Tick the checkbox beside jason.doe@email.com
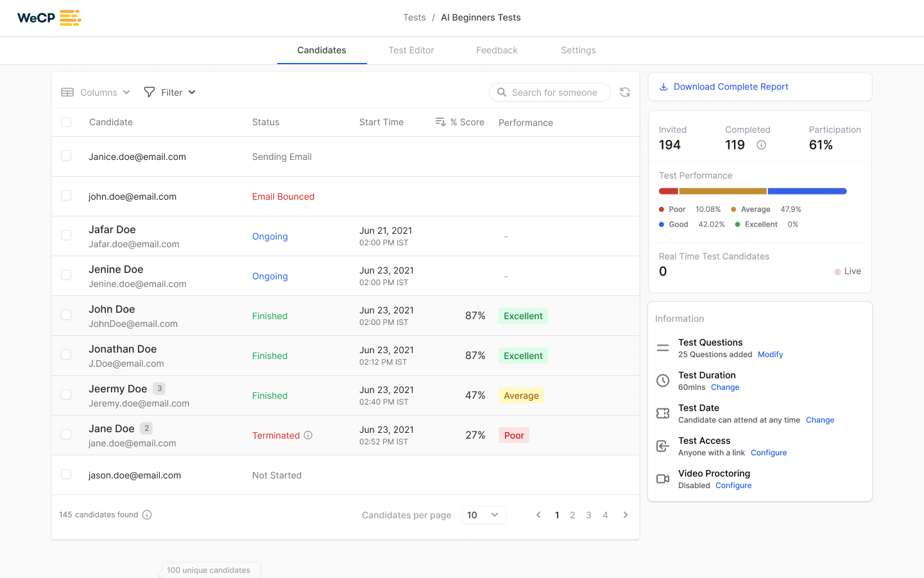924x578 pixels. [x=66, y=474]
